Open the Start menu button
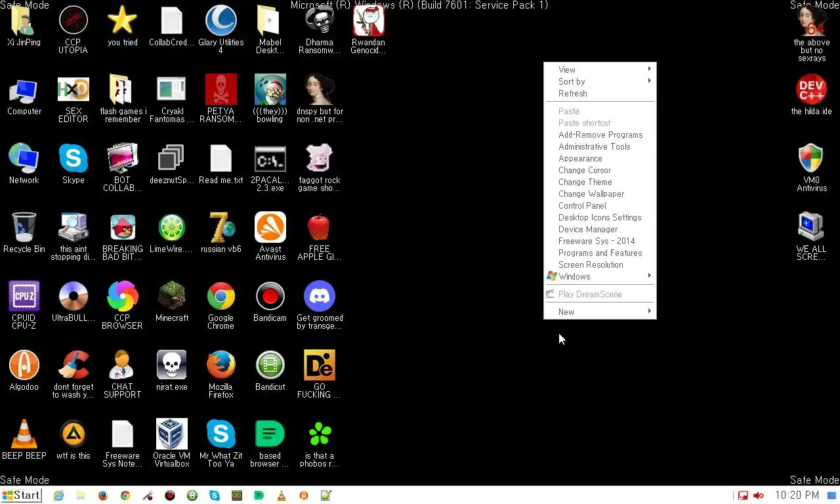This screenshot has height=504, width=840. click(x=21, y=495)
